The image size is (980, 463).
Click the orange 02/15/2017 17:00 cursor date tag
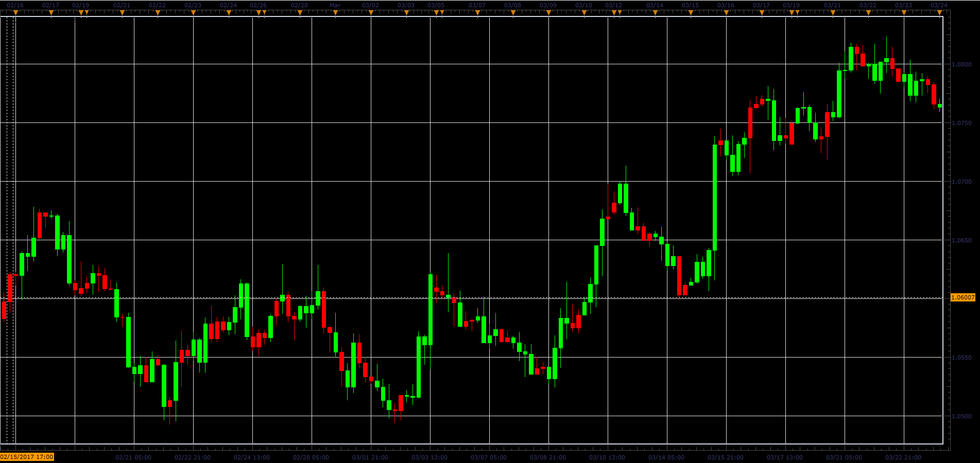click(27, 457)
